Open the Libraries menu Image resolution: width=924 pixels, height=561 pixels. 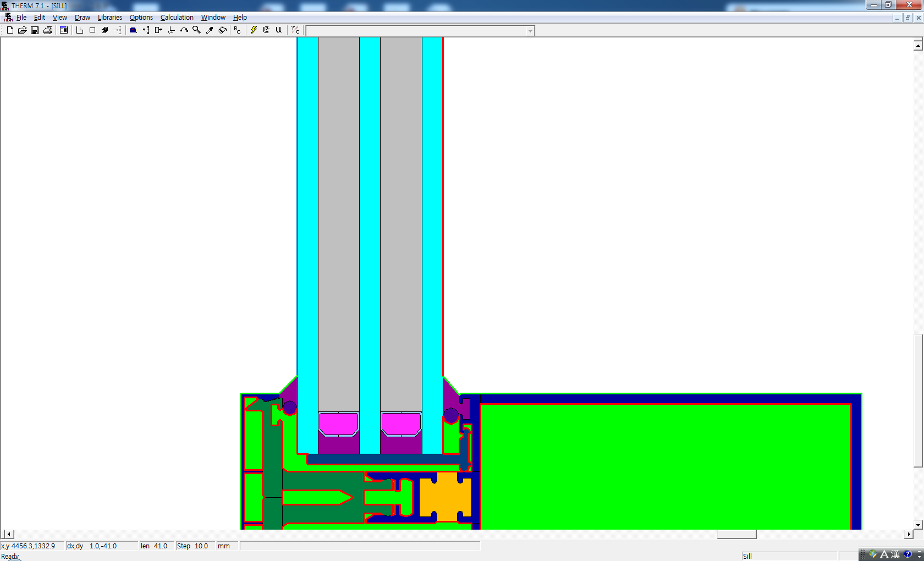click(x=109, y=18)
